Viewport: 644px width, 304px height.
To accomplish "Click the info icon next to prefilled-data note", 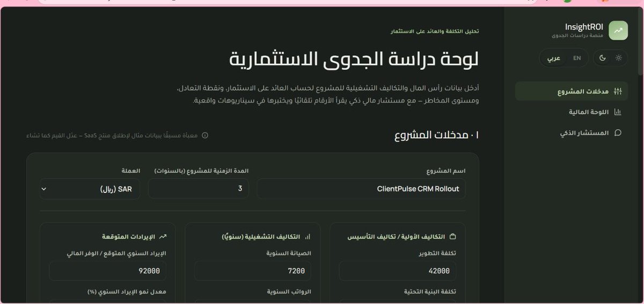I will point(204,136).
